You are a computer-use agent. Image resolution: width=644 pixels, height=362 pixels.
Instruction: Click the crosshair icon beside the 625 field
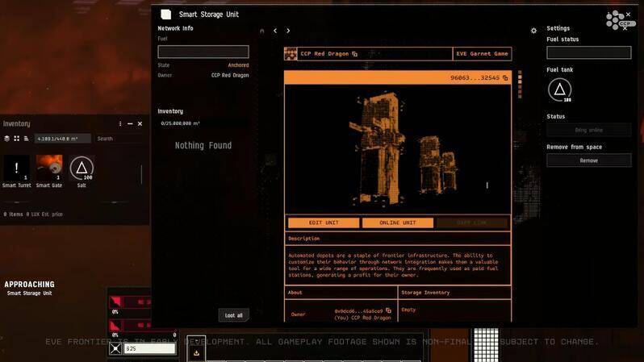(x=115, y=348)
